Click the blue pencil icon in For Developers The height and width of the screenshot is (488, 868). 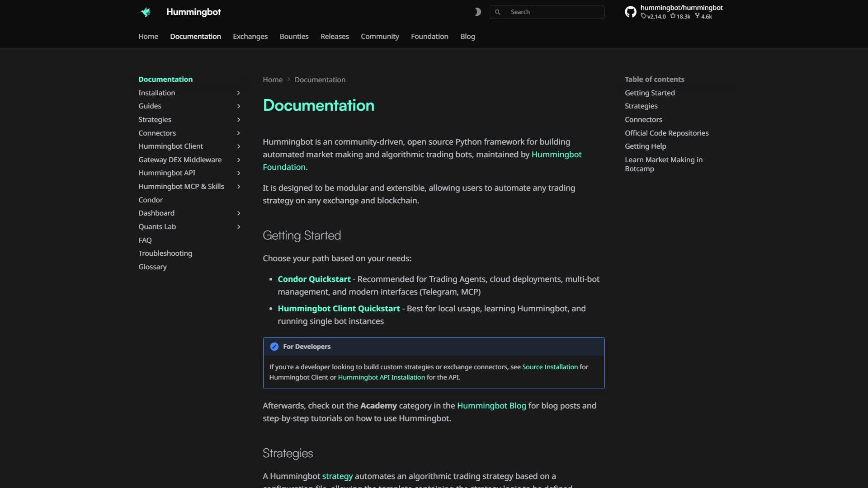(x=274, y=347)
